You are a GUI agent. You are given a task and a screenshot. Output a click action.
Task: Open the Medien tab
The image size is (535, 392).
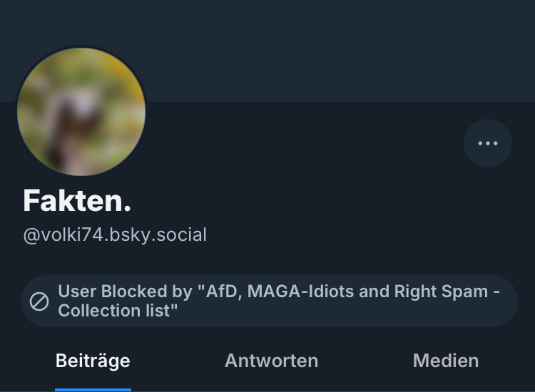pyautogui.click(x=445, y=361)
